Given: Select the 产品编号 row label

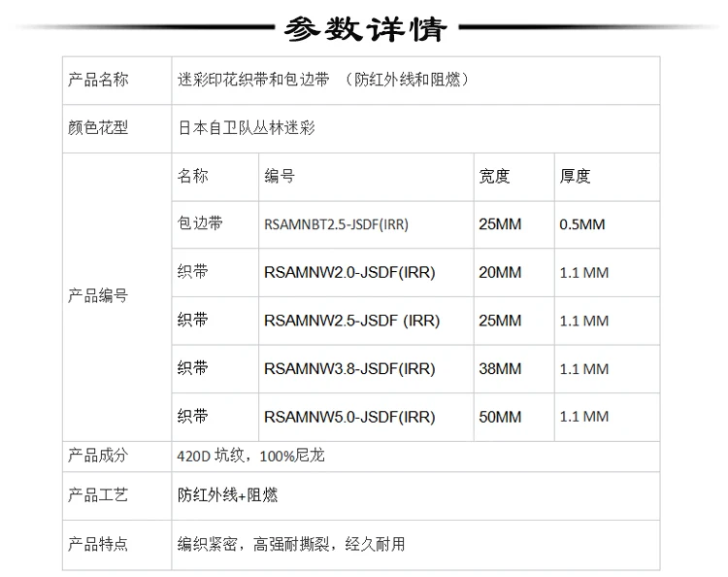Looking at the screenshot, I should point(97,296).
